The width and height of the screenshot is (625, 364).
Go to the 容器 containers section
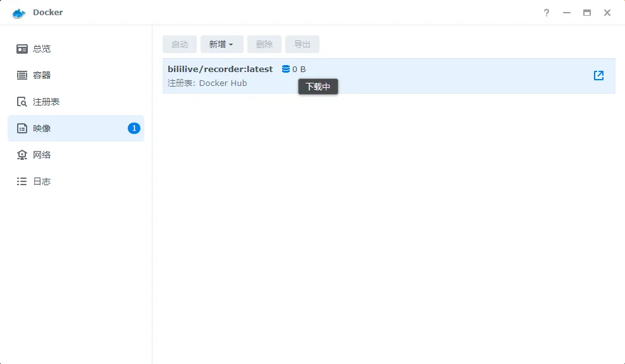[x=76, y=75]
